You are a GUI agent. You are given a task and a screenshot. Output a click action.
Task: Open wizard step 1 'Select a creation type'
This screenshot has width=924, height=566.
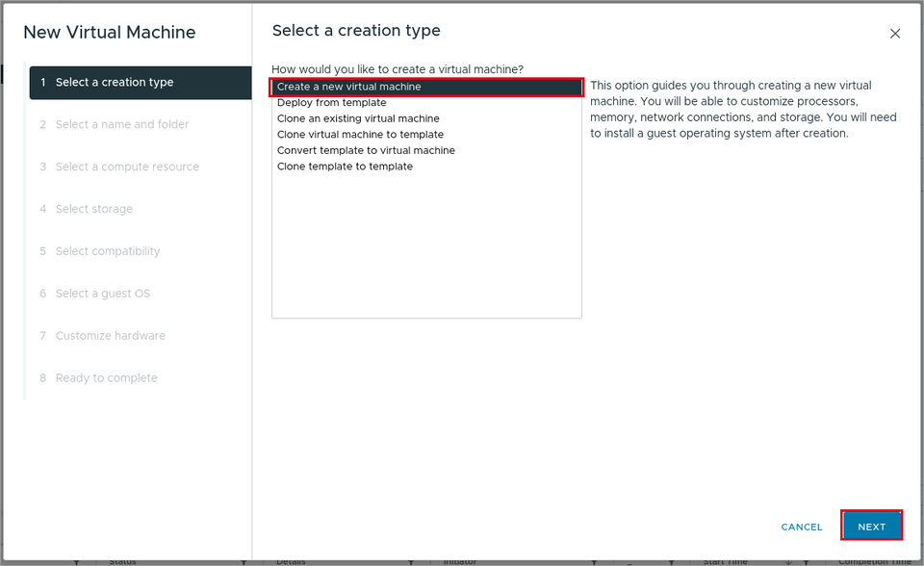(x=141, y=83)
